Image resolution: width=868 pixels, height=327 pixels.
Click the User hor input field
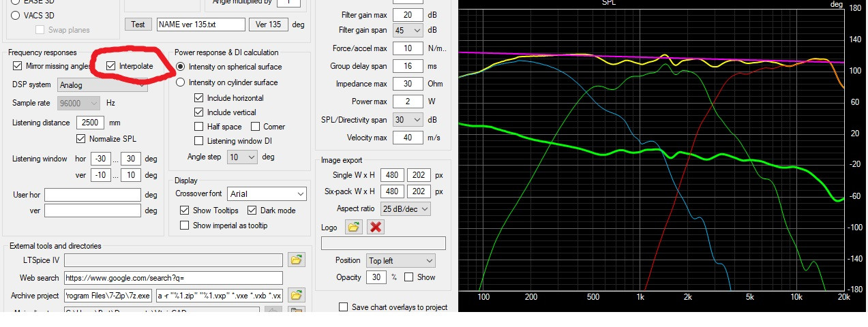tap(93, 195)
